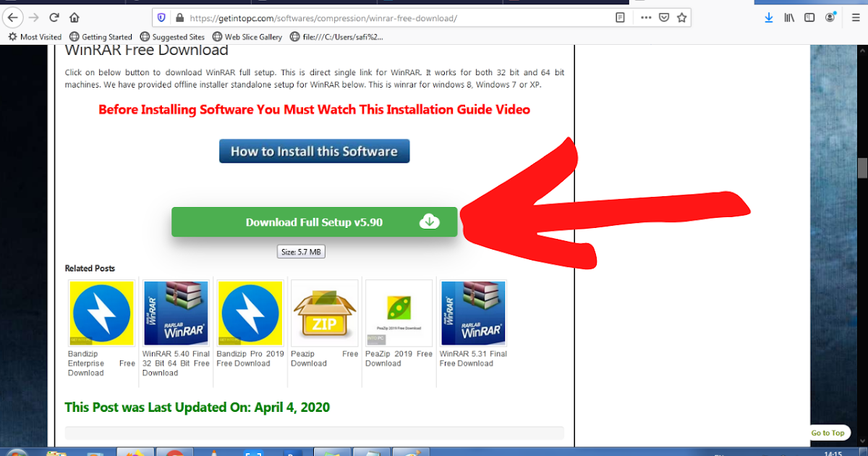Follow Bandizip Enterprise Free Download link
Image resolution: width=868 pixels, height=456 pixels.
[x=101, y=363]
